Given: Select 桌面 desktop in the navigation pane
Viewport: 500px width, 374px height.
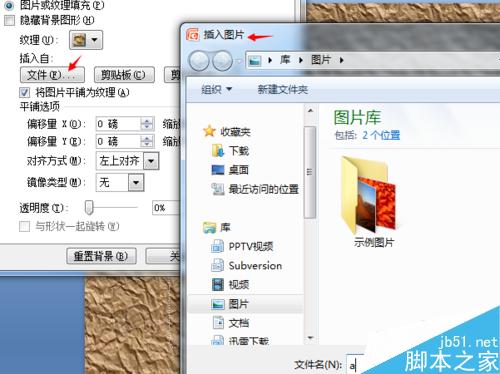Looking at the screenshot, I should [239, 170].
